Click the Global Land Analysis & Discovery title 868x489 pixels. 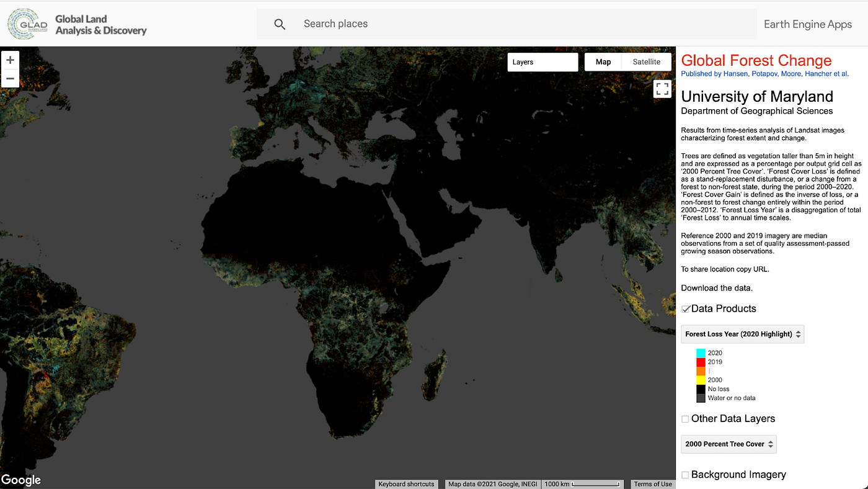pos(101,24)
